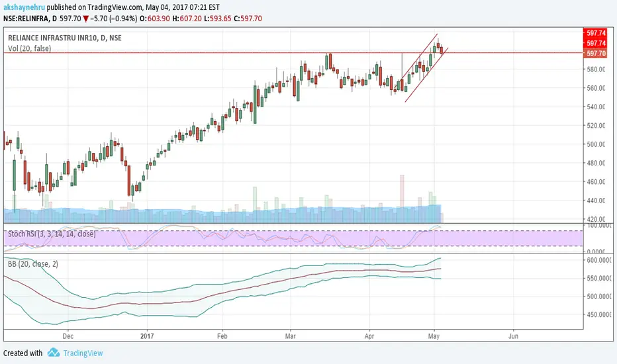Click the low value L:593.65

click(218, 19)
